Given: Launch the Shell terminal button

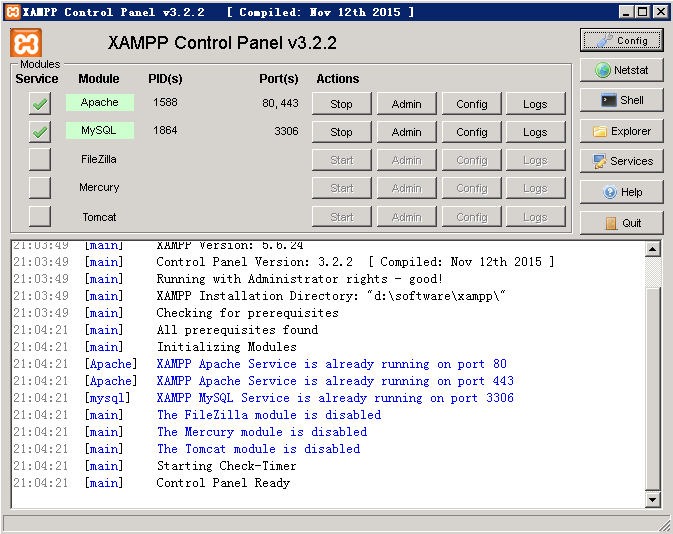Looking at the screenshot, I should [x=621, y=100].
